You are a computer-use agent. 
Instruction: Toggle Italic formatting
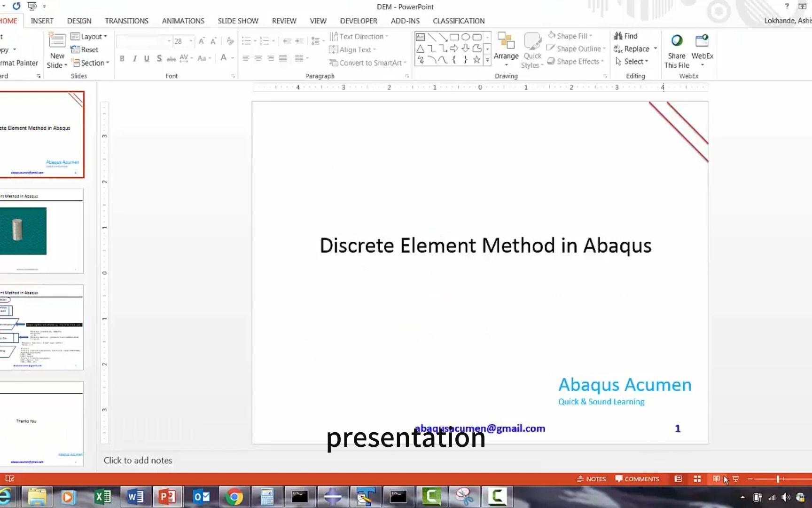click(x=134, y=58)
